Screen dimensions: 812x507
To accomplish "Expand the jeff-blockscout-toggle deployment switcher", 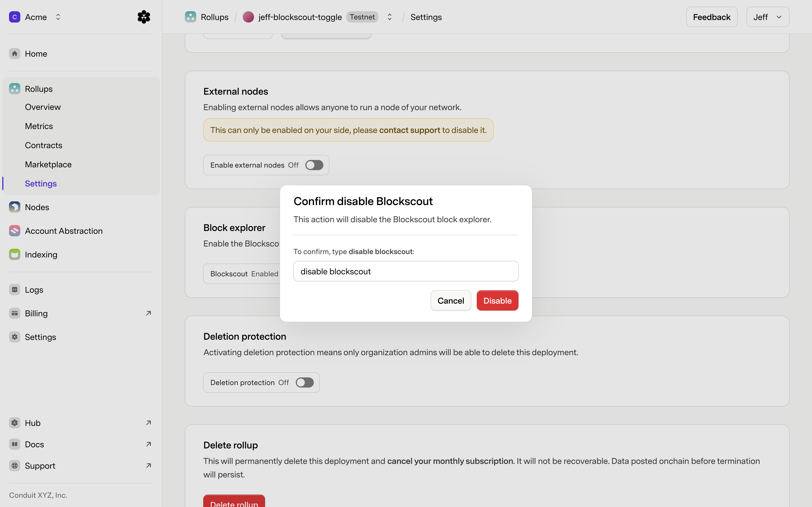I will (390, 17).
